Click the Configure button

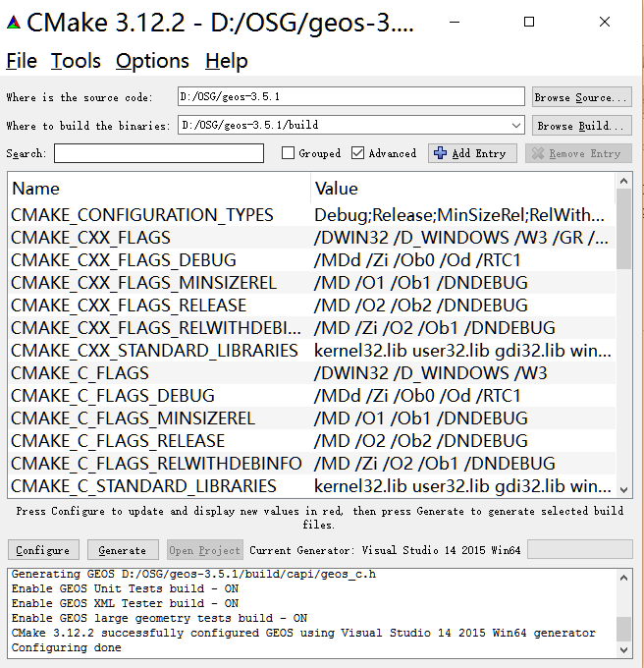43,550
